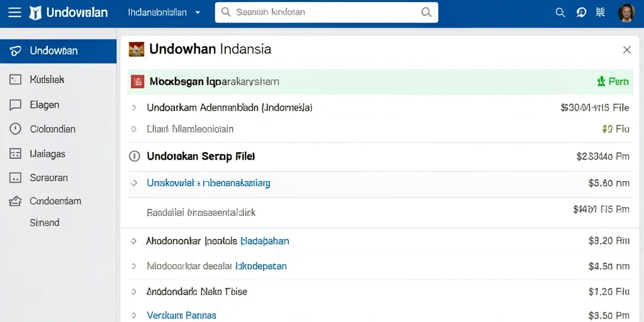Expand the Unskowrieh row chevron
The width and height of the screenshot is (644, 322).
[x=134, y=183]
